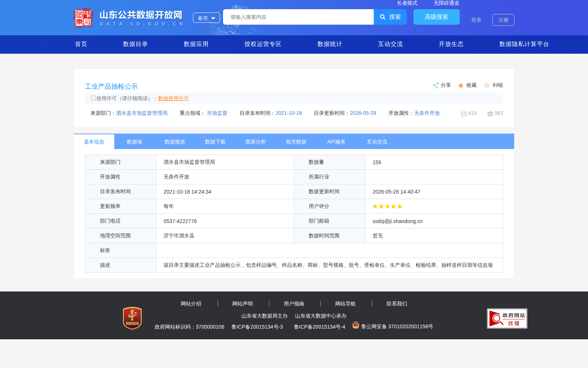Open 网站介绍 in the footer
Screen dimensions: 588x368
pos(191,304)
